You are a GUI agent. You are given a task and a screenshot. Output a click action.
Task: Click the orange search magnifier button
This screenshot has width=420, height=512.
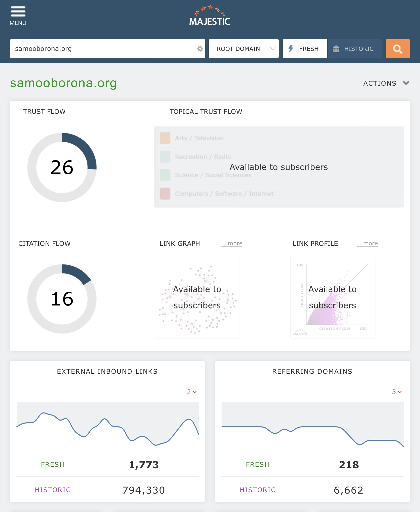(398, 49)
